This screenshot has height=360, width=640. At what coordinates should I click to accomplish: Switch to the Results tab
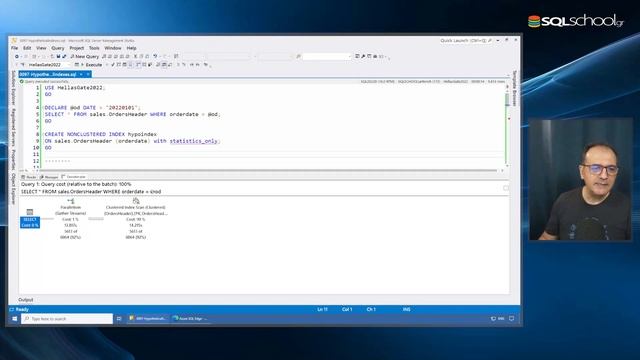[x=29, y=177]
